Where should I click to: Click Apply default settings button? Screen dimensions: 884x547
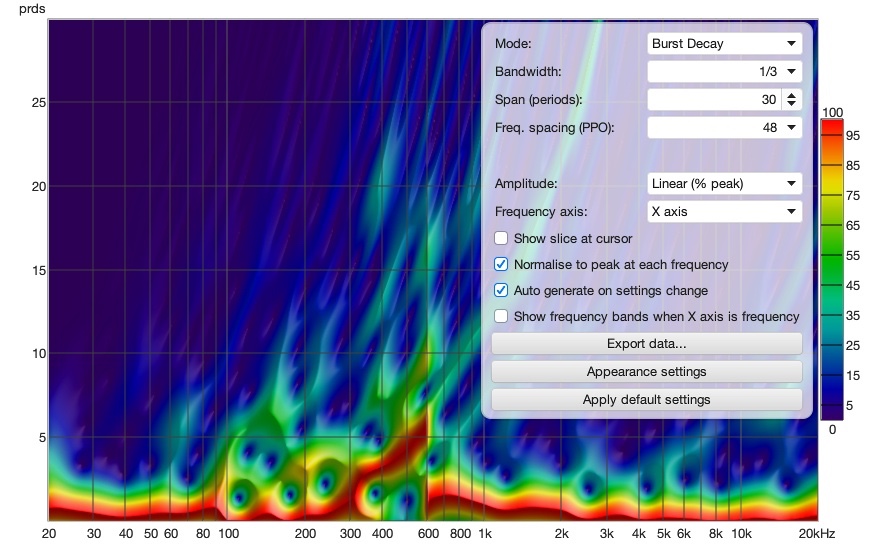[x=647, y=399]
